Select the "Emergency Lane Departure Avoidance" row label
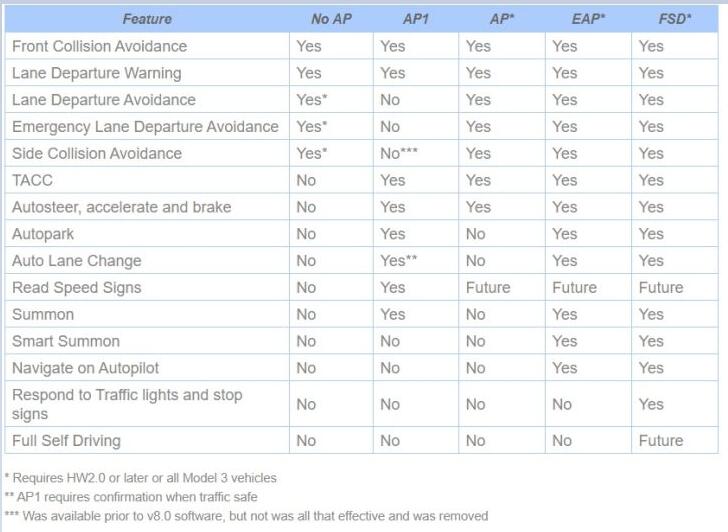This screenshot has width=728, height=532. 145,127
